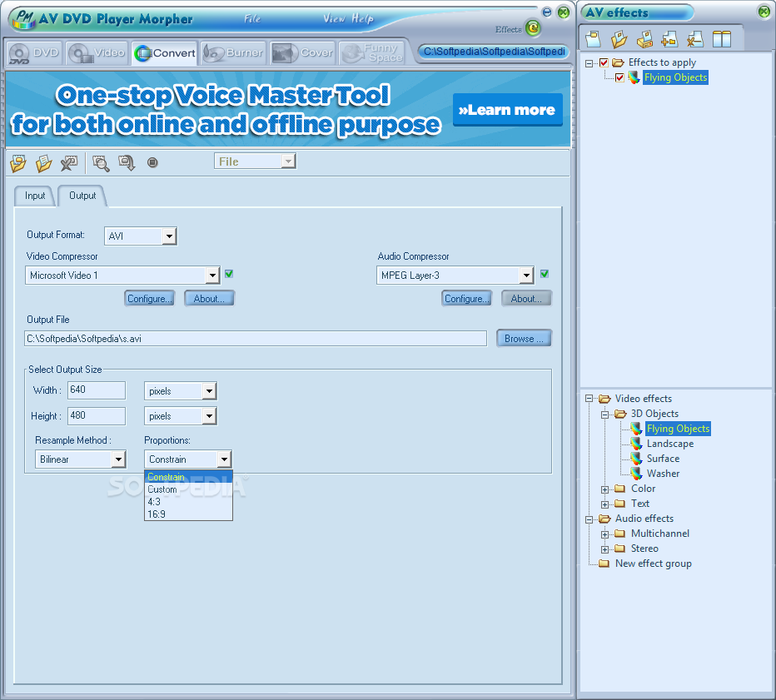This screenshot has width=776, height=700.
Task: Uncheck the applied Flying Objects checkbox
Action: 619,77
